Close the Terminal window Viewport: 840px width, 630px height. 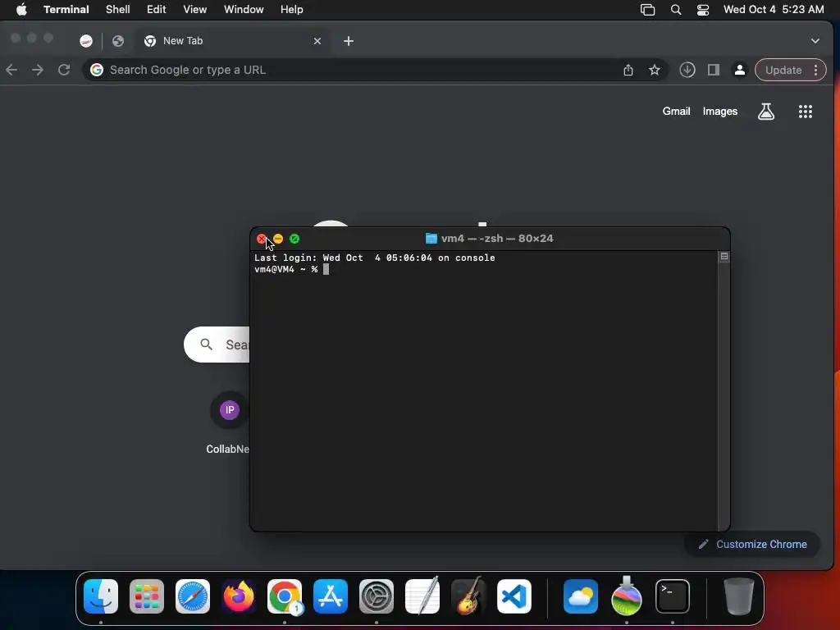(262, 239)
